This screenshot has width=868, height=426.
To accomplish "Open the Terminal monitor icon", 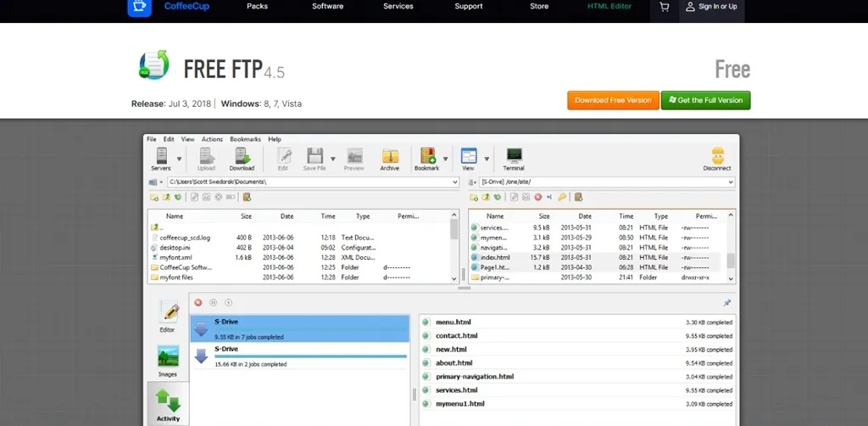I will 514,155.
